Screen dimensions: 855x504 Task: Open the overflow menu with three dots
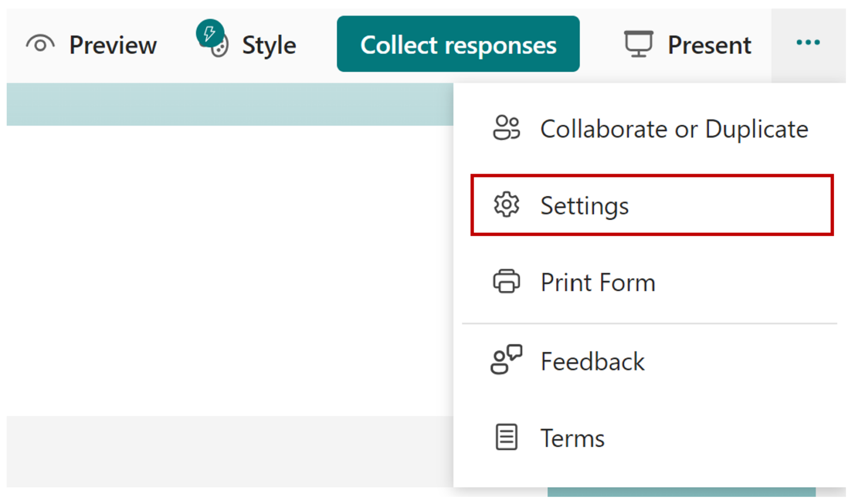[x=808, y=42]
